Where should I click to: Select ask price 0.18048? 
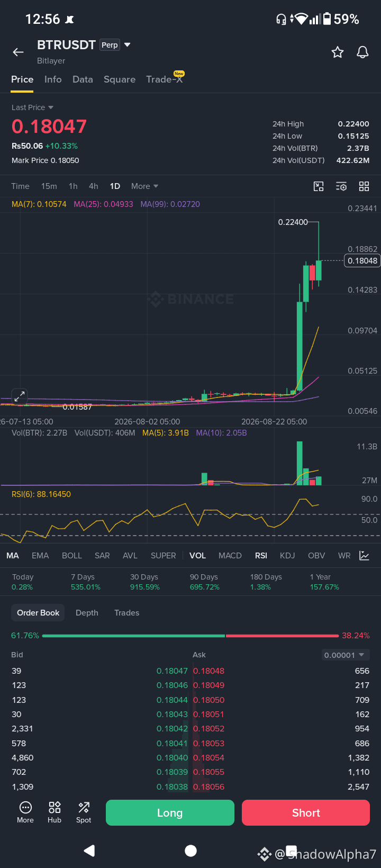click(x=208, y=671)
